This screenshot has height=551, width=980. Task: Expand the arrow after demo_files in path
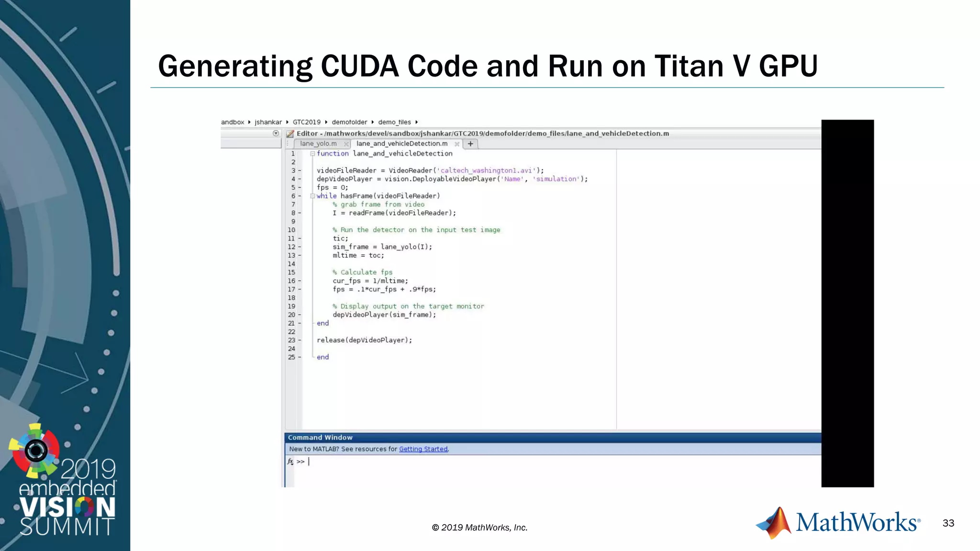click(x=417, y=122)
